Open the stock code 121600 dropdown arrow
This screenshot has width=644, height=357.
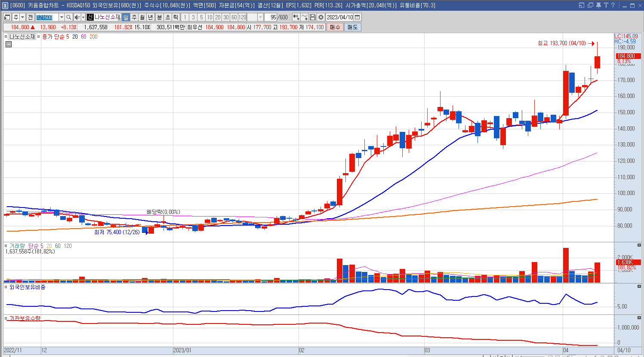point(62,17)
